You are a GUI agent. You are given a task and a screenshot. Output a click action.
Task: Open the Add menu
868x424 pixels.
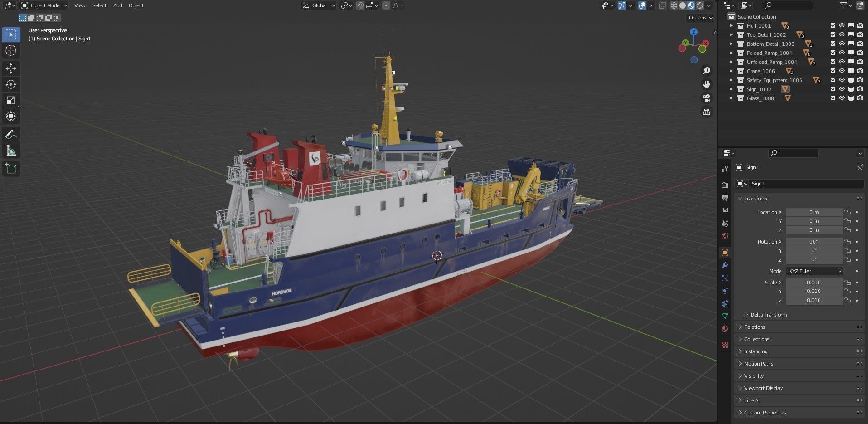(x=117, y=5)
